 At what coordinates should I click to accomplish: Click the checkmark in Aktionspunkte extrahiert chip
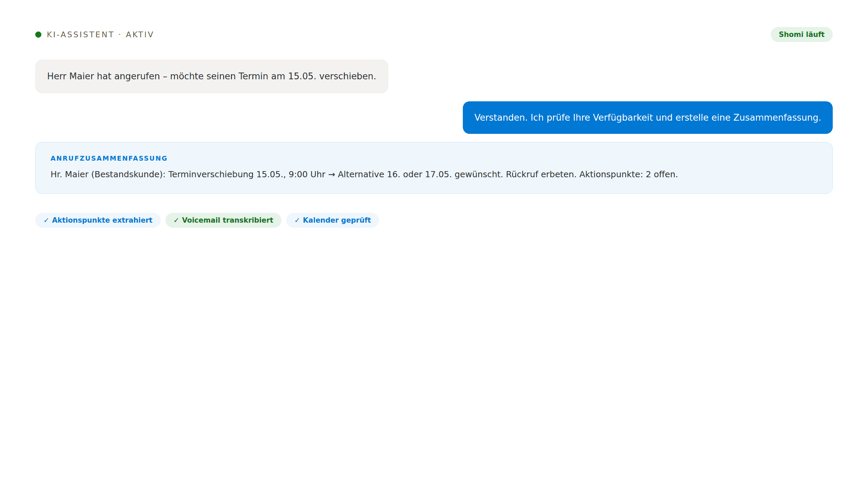point(46,220)
